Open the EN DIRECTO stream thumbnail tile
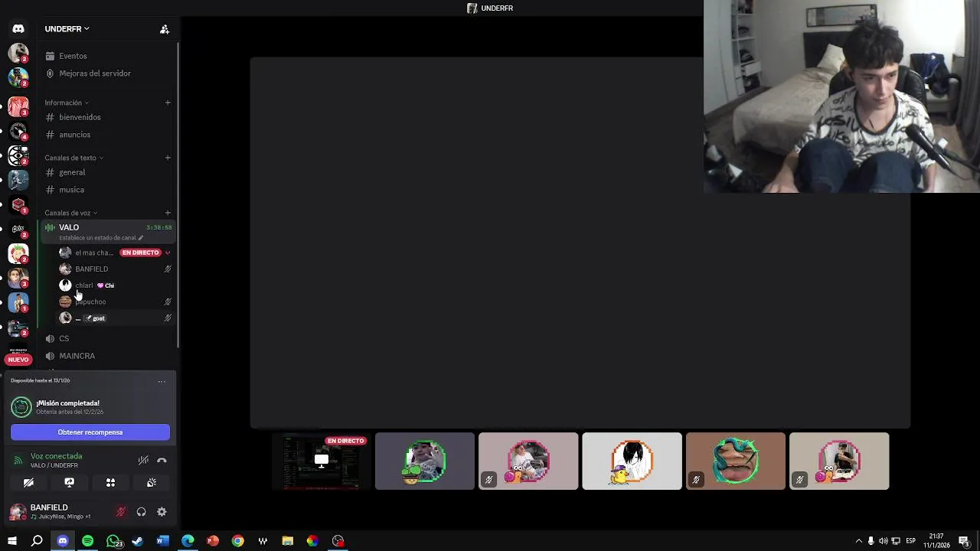The height and width of the screenshot is (551, 980). point(322,461)
